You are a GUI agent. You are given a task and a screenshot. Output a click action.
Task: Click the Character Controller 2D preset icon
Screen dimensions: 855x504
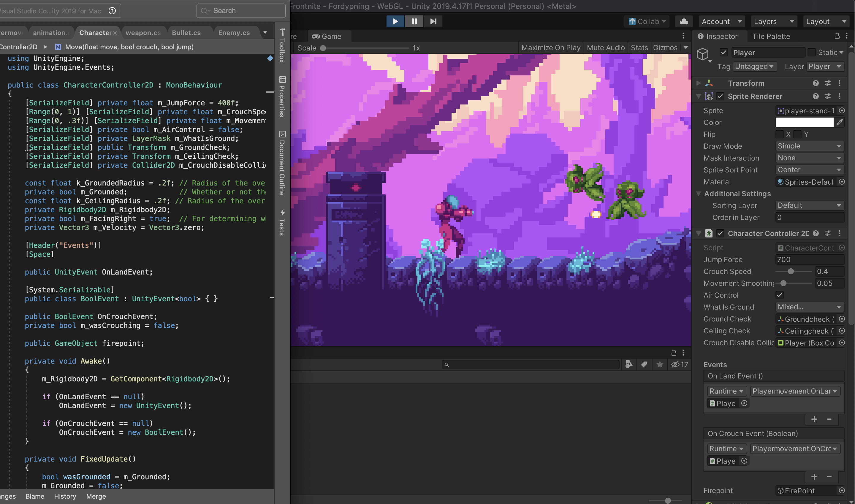coord(827,233)
